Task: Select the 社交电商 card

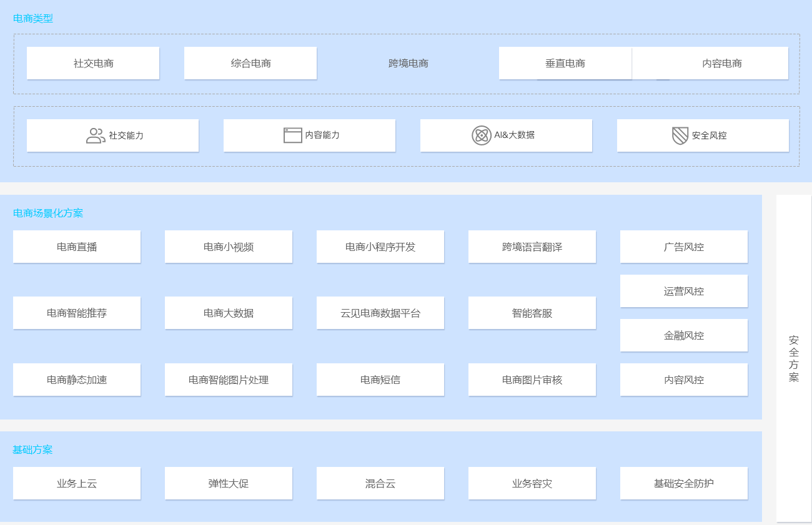Action: coord(93,63)
